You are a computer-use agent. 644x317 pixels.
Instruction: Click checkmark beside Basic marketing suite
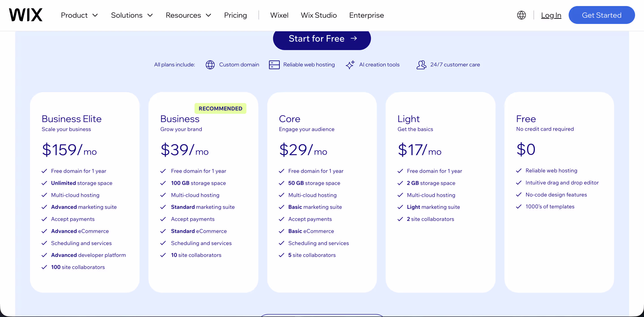282,207
